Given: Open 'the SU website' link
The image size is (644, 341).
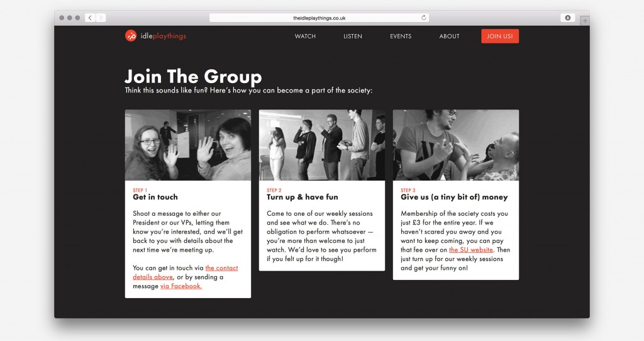Looking at the screenshot, I should click(470, 250).
